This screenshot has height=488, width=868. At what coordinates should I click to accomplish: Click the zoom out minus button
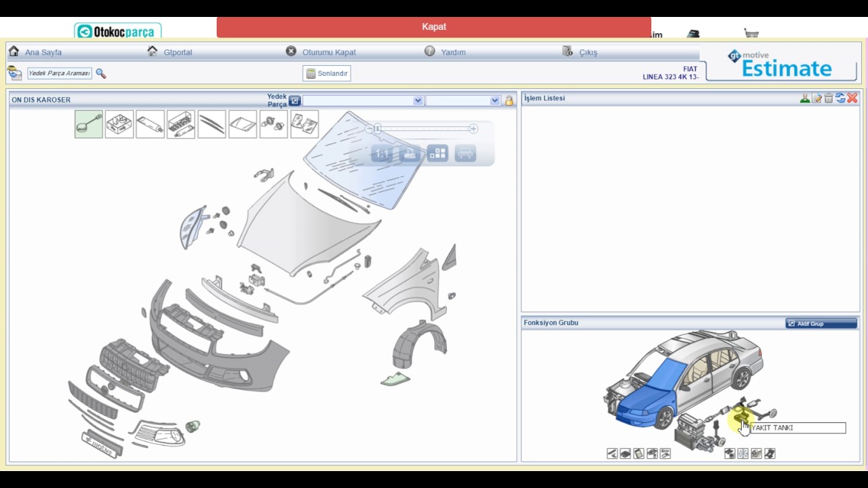click(x=370, y=129)
